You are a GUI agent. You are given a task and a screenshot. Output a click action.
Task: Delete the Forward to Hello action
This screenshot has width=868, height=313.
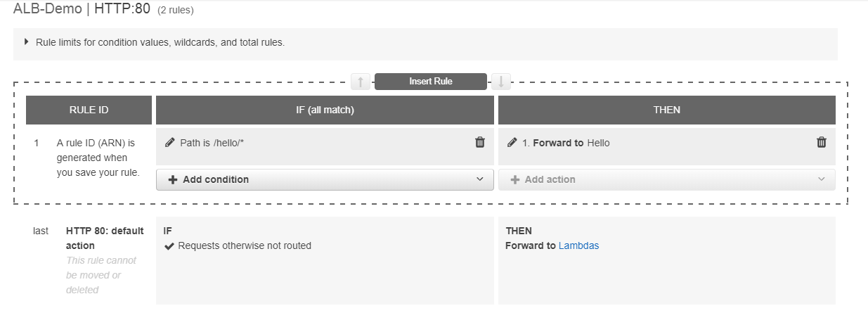[822, 143]
